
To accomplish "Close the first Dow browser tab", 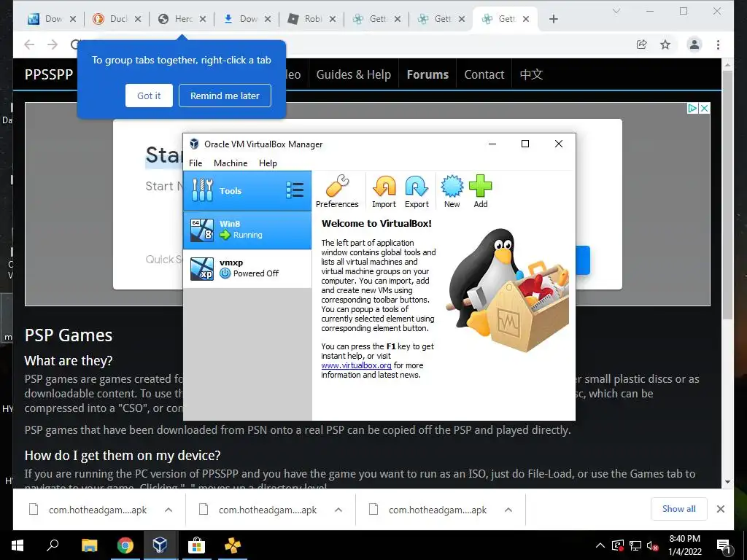I will pyautogui.click(x=73, y=19).
